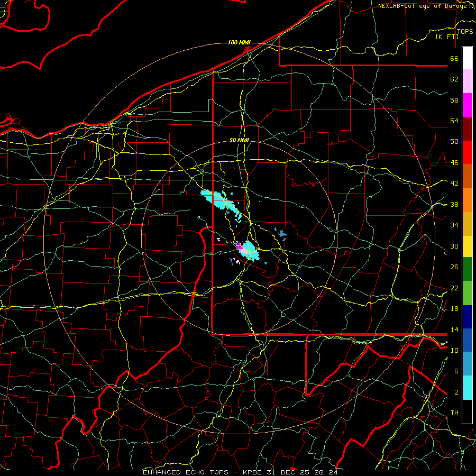This screenshot has height=476, width=476.
Task: Click the '50 NMI' range ring label
Action: coord(239,140)
